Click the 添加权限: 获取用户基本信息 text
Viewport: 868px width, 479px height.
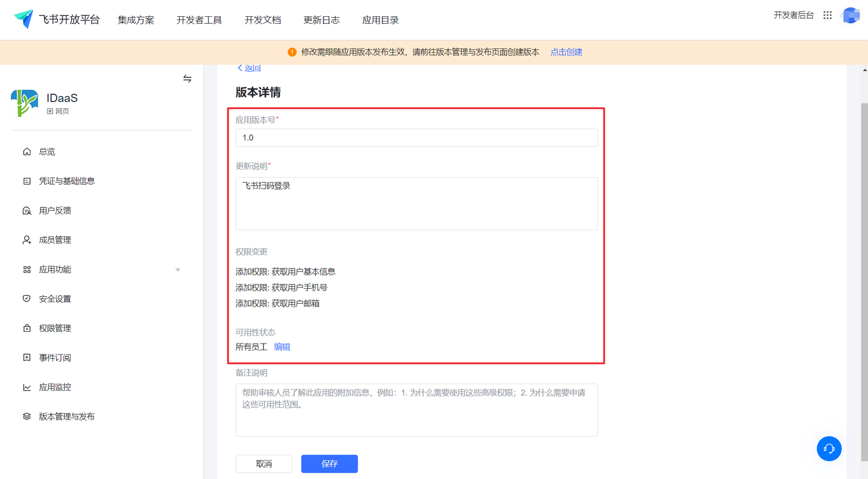[x=285, y=271]
